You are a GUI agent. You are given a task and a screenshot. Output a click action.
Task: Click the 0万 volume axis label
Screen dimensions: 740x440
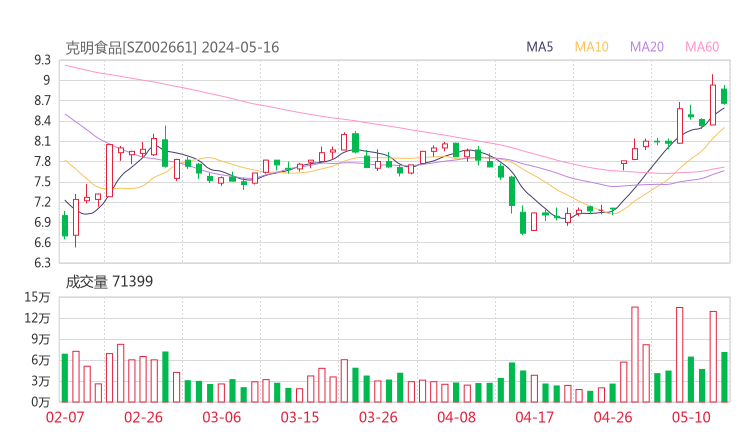(41, 402)
